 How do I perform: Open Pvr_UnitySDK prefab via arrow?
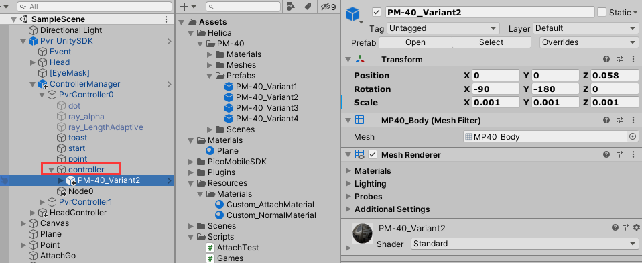(x=170, y=41)
